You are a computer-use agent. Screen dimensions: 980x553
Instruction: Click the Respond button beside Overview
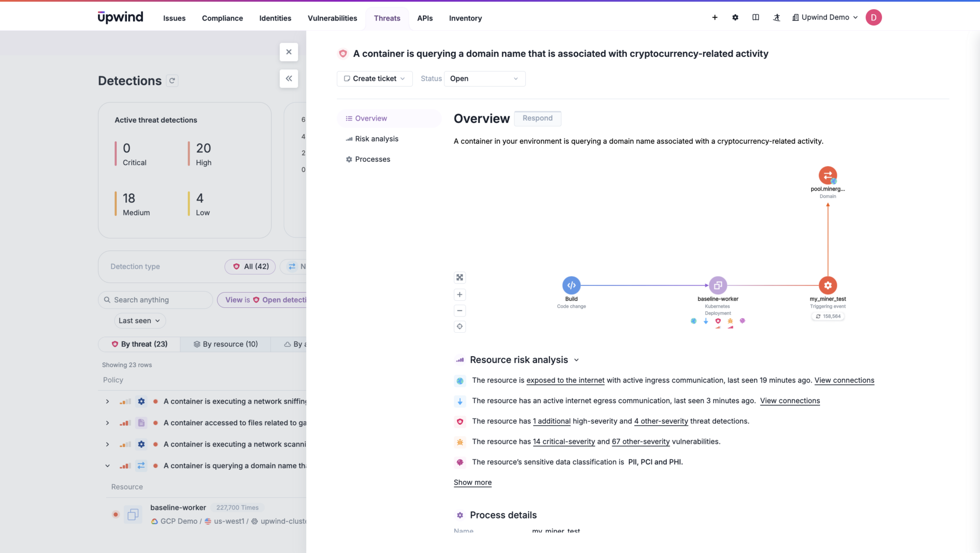coord(537,118)
